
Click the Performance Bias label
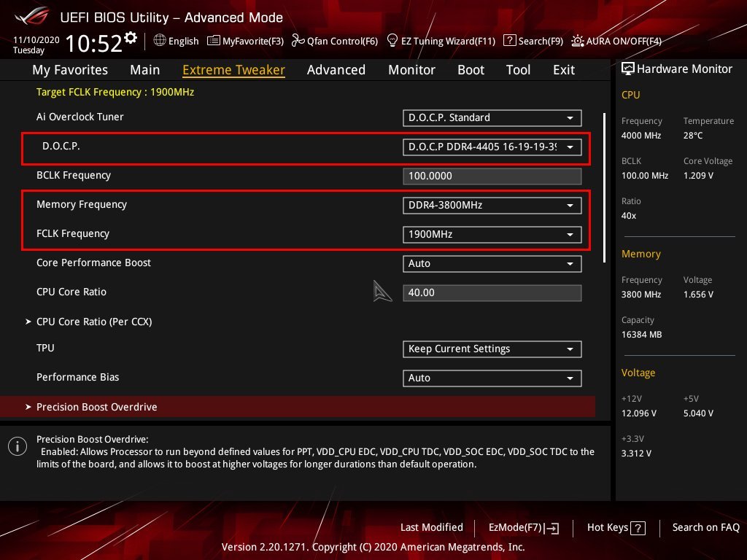point(77,377)
